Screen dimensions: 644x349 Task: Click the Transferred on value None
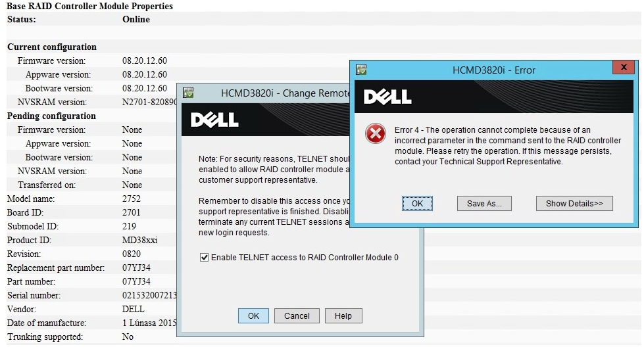click(132, 185)
